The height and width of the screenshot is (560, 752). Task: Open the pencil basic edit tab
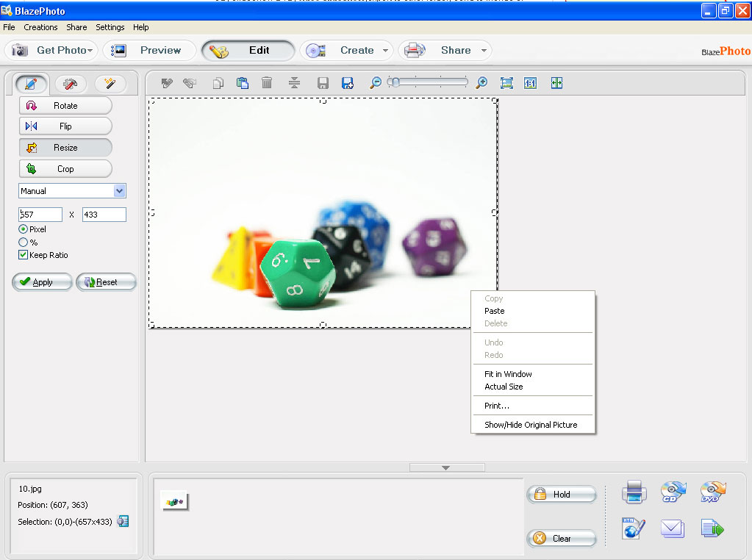point(31,84)
